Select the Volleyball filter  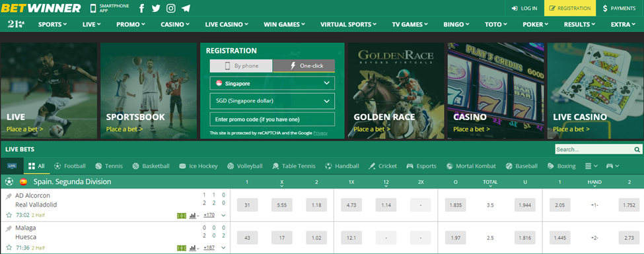pos(244,166)
